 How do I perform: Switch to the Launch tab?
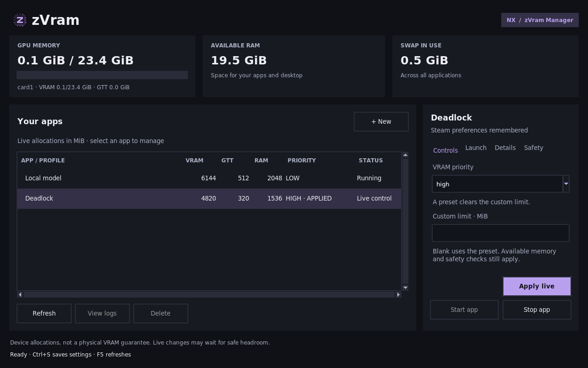coord(475,148)
